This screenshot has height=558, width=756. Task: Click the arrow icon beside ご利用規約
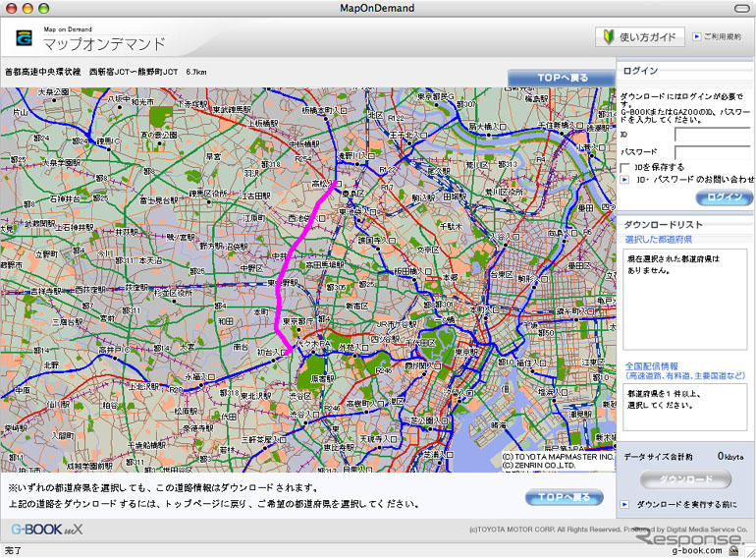coord(696,36)
